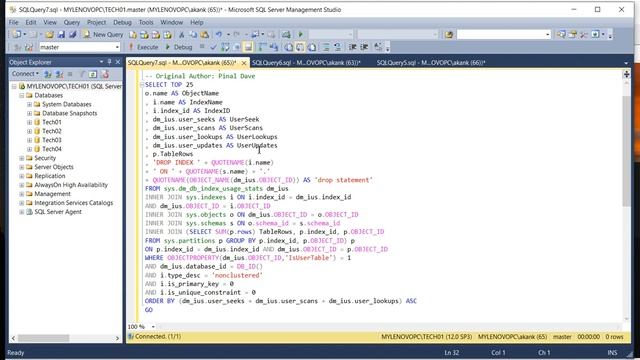The width and height of the screenshot is (640, 360).
Task: Click the 'Connected. (1/1)' status text
Action: pos(158,337)
